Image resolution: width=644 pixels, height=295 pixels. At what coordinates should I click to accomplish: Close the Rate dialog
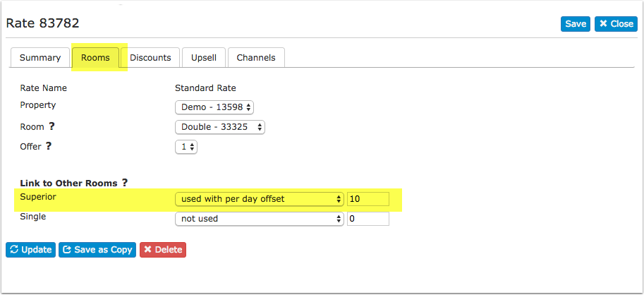[616, 24]
